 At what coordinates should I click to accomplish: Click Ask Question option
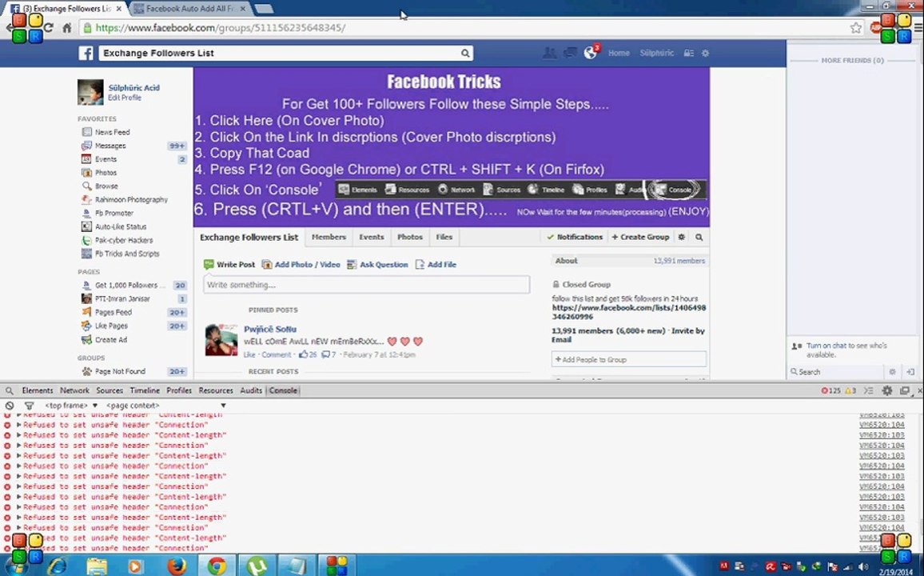tap(377, 265)
